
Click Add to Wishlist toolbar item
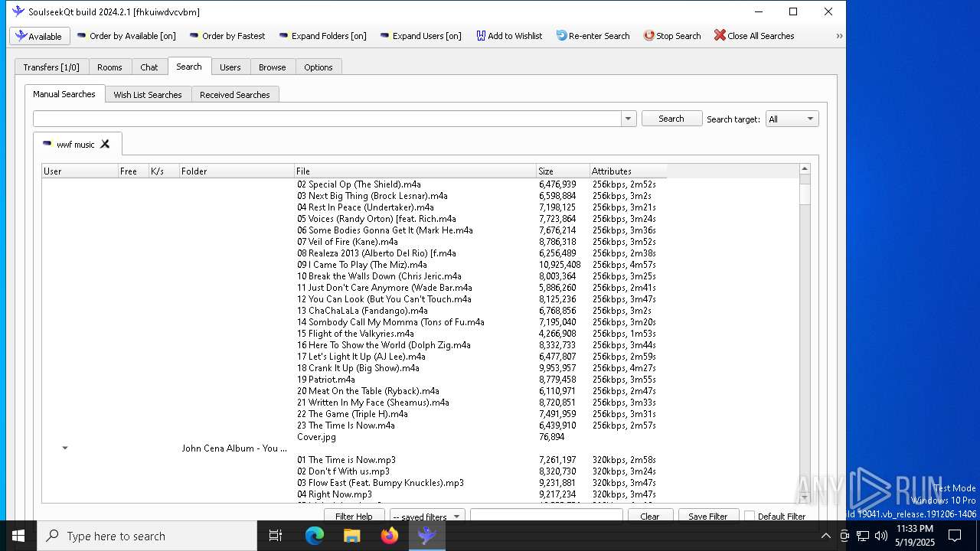point(509,36)
